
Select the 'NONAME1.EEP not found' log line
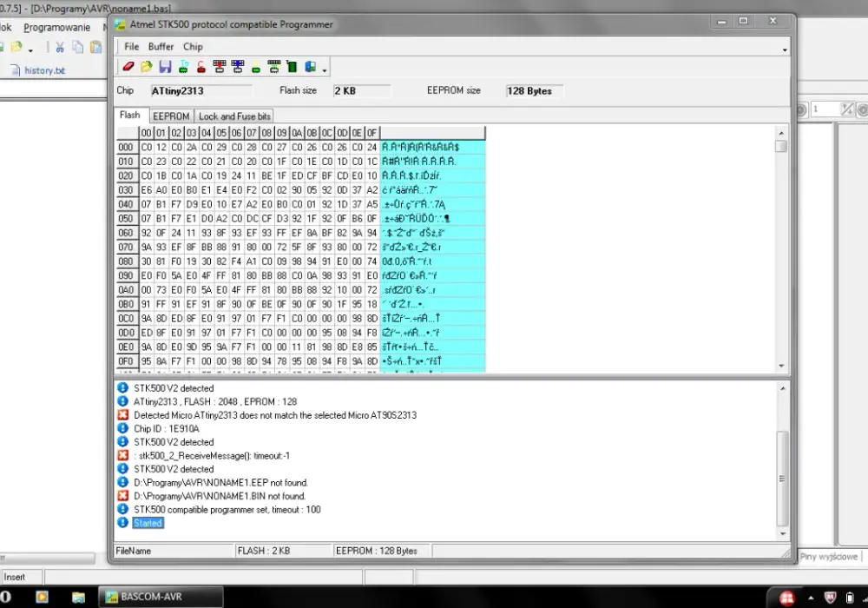coord(220,483)
